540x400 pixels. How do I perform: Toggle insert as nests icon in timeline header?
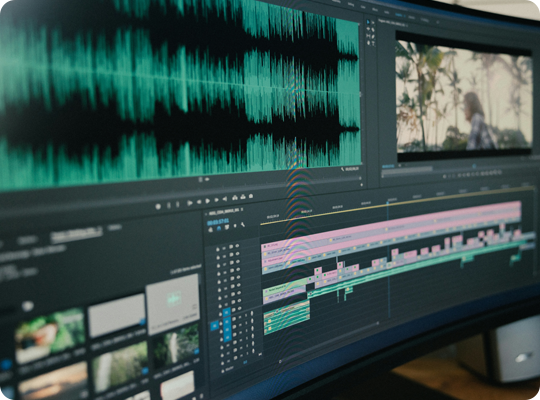coord(211,229)
